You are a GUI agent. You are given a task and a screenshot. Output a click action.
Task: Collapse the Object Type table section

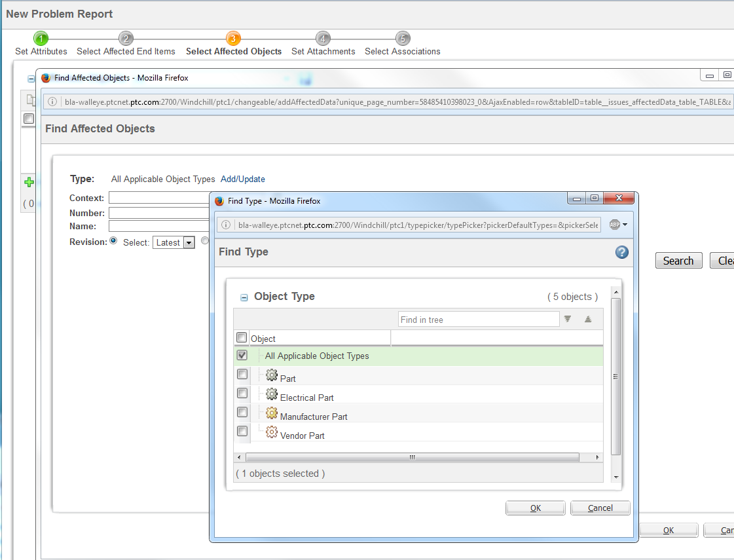click(x=244, y=297)
